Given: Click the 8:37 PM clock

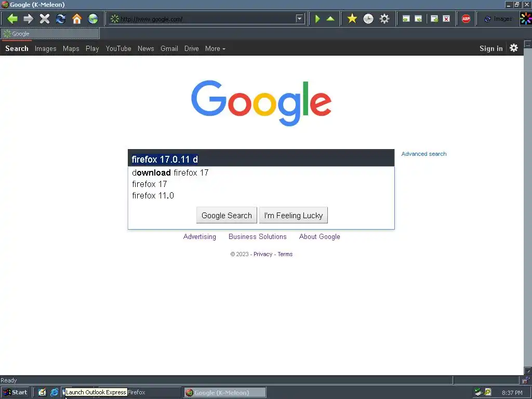Looking at the screenshot, I should tap(512, 393).
